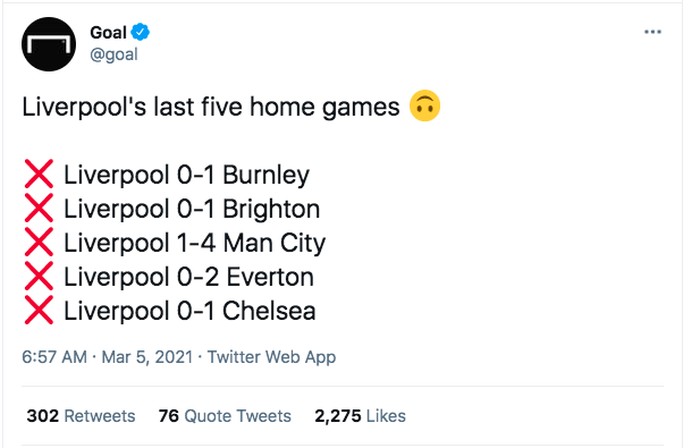
Task: Click the red X beside Burnley result
Action: click(x=39, y=176)
